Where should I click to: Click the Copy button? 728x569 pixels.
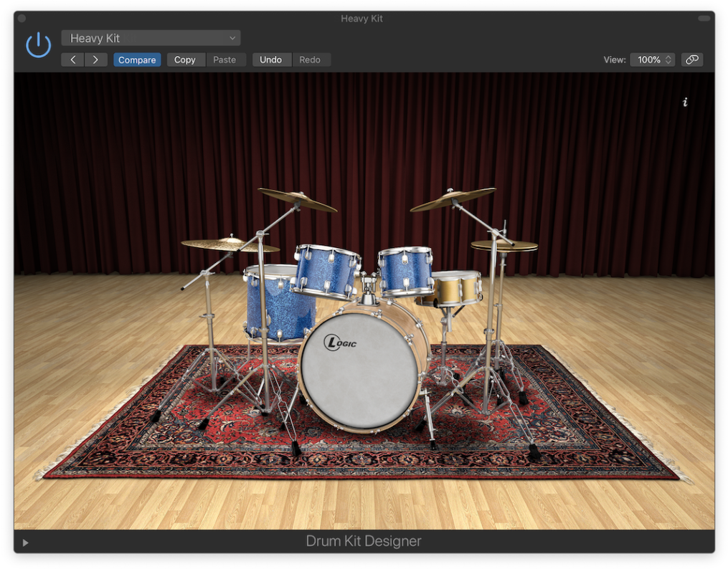(185, 59)
